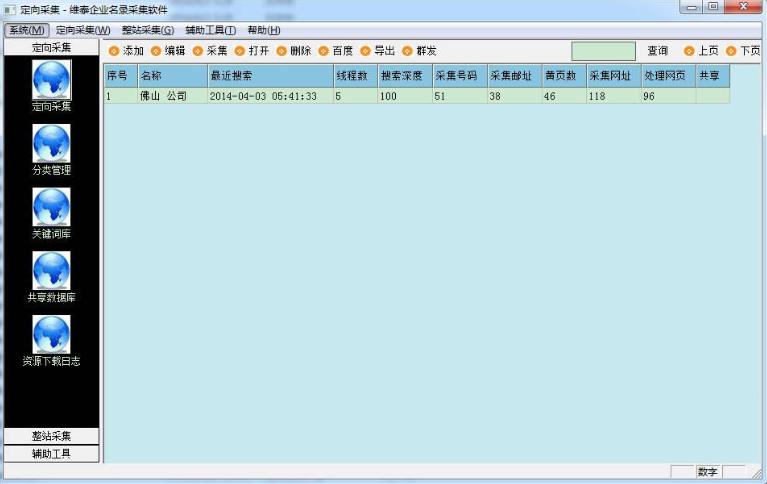Open the 关键词库 sidebar icon

(51, 208)
